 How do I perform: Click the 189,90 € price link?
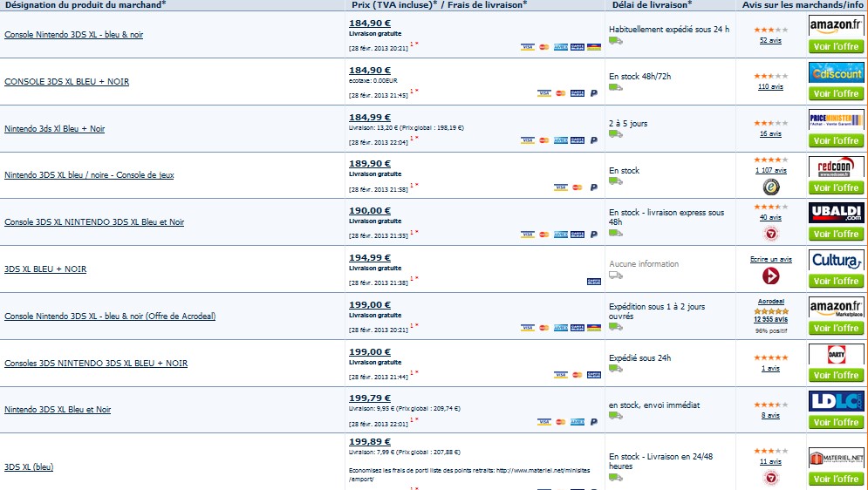point(370,164)
